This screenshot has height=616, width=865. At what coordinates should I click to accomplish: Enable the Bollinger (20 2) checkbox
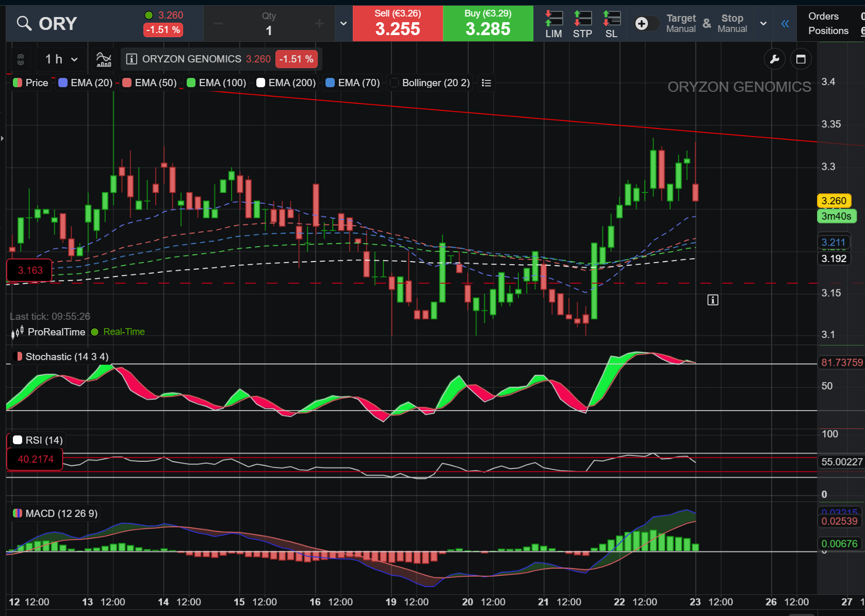coord(395,83)
